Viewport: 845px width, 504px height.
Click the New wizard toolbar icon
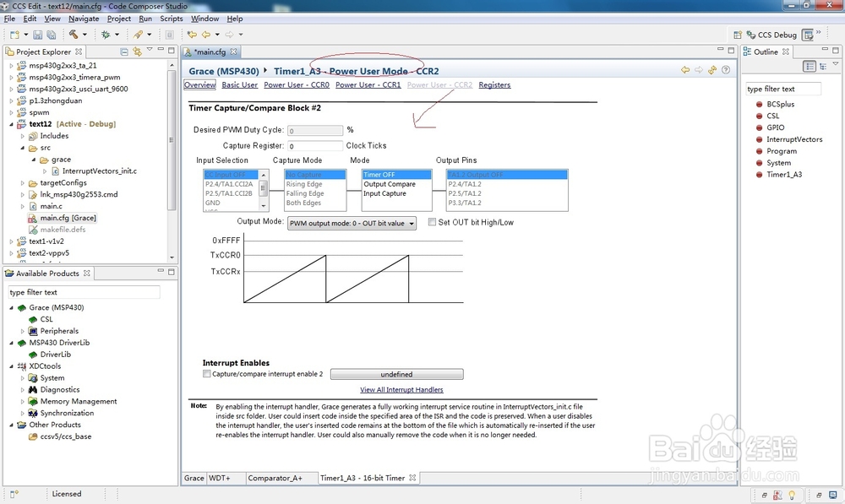[14, 35]
